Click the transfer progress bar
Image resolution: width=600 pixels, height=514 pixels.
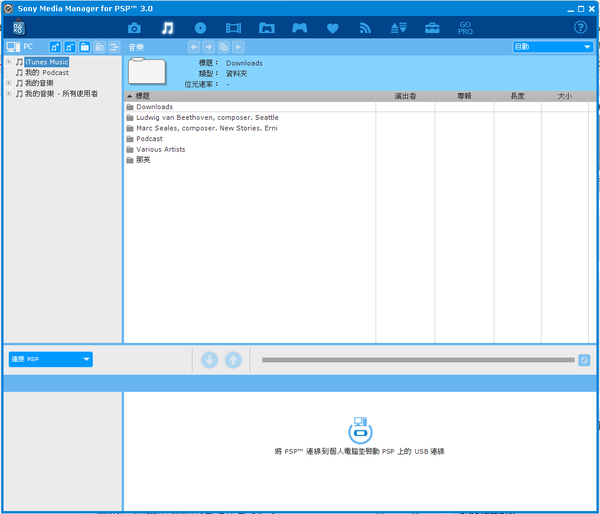tap(418, 360)
